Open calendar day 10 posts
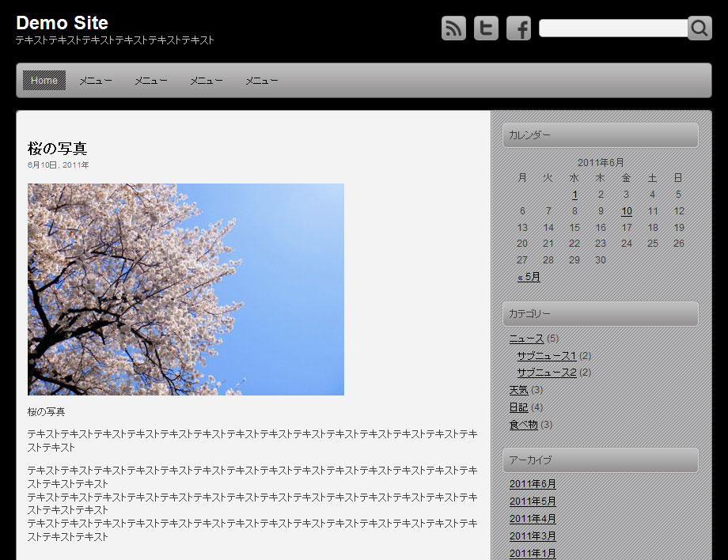 pos(627,211)
